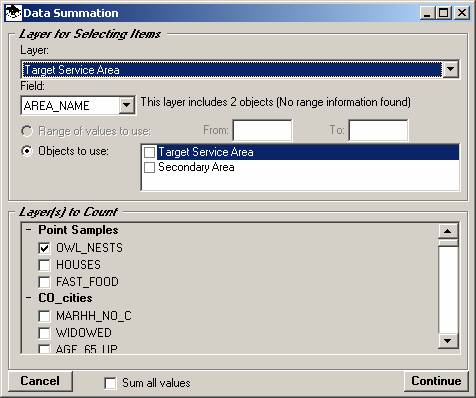Screen dimensions: 476x398
Task: Click the Layers to Count scrollbar track
Action: tap(448, 289)
